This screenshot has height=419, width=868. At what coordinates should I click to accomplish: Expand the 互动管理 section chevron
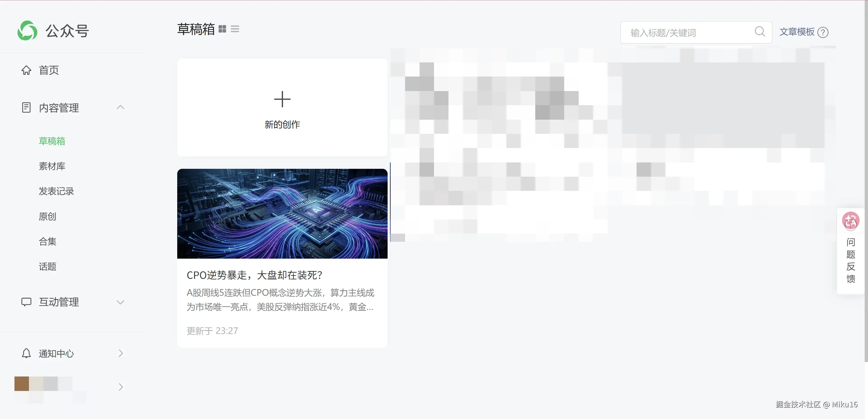pyautogui.click(x=120, y=302)
